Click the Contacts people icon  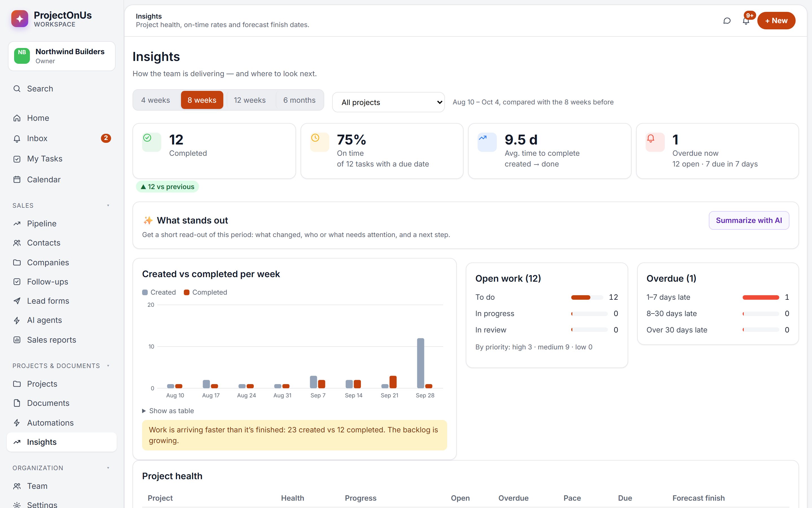click(17, 243)
